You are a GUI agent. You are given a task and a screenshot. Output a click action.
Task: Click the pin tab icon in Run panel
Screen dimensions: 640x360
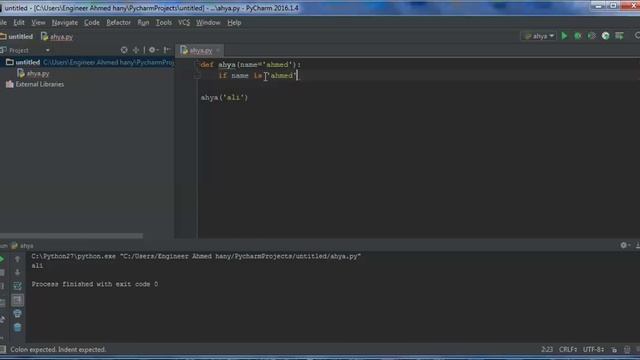point(2,319)
